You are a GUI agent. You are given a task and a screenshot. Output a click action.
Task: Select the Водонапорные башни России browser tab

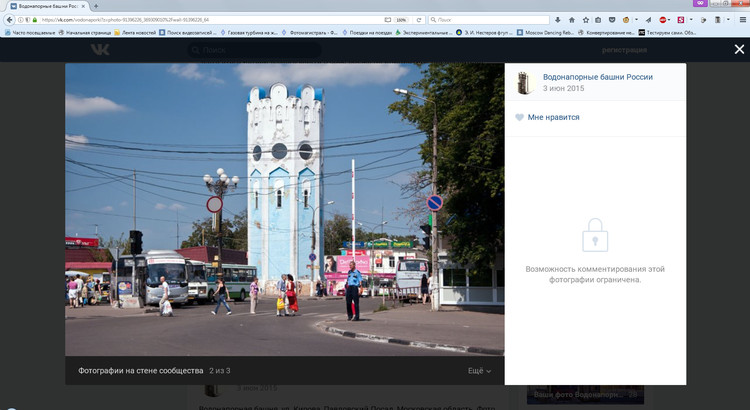pos(47,6)
